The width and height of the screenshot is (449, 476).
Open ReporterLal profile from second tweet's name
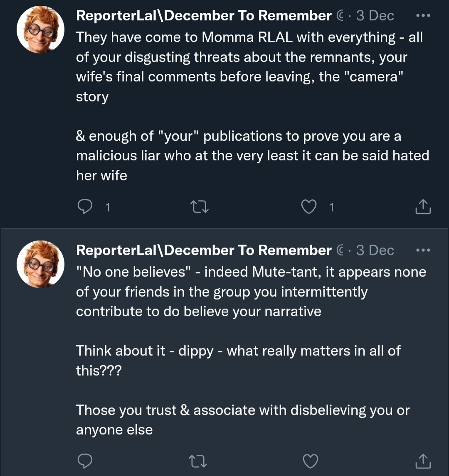(x=204, y=250)
